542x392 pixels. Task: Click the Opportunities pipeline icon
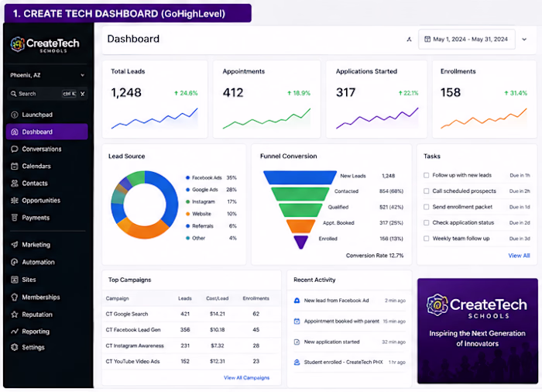(15, 201)
